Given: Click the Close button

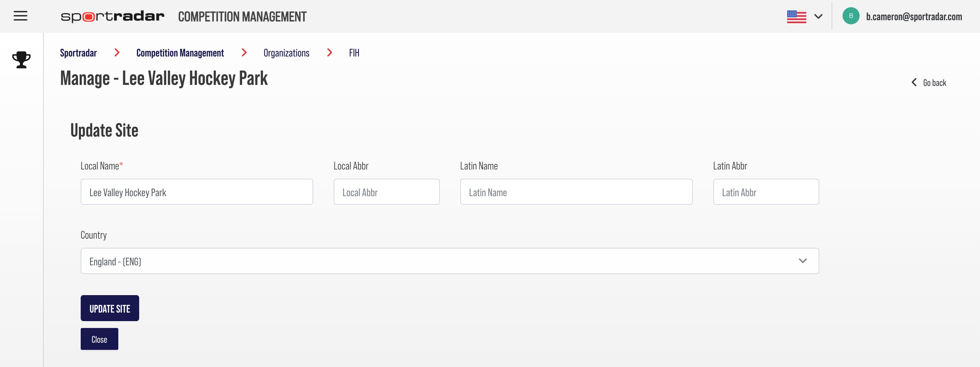Looking at the screenshot, I should (99, 339).
